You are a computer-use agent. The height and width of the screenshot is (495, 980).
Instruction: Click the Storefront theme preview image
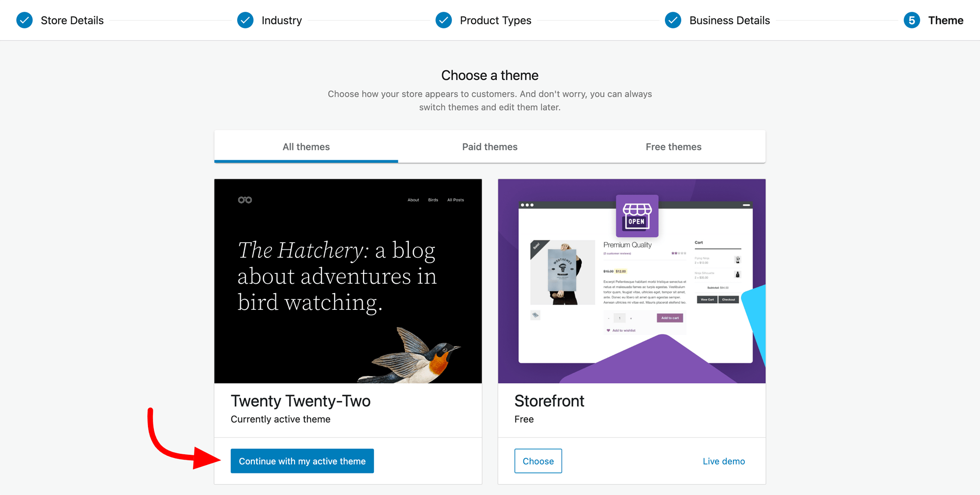click(x=632, y=281)
